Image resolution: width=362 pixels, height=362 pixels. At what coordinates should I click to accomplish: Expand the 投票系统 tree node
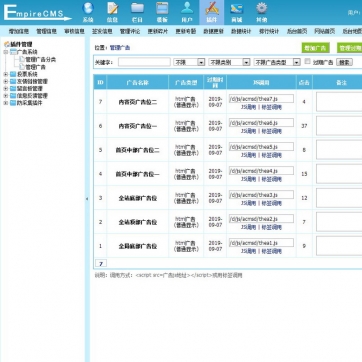[x=5, y=74]
